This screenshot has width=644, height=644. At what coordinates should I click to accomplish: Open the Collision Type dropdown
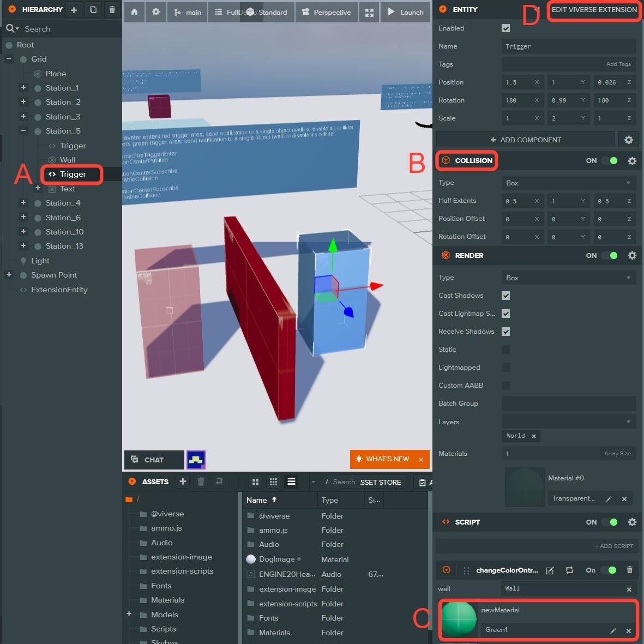[x=568, y=183]
